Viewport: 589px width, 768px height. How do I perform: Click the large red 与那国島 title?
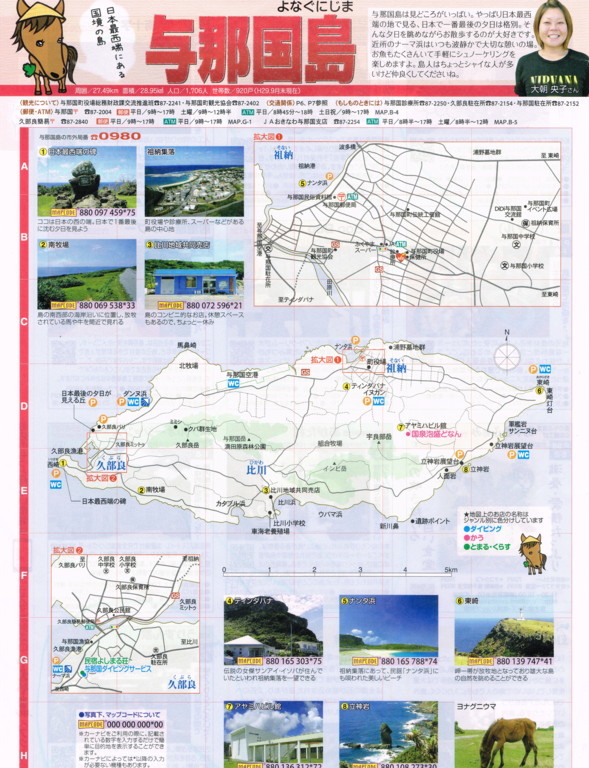point(250,49)
